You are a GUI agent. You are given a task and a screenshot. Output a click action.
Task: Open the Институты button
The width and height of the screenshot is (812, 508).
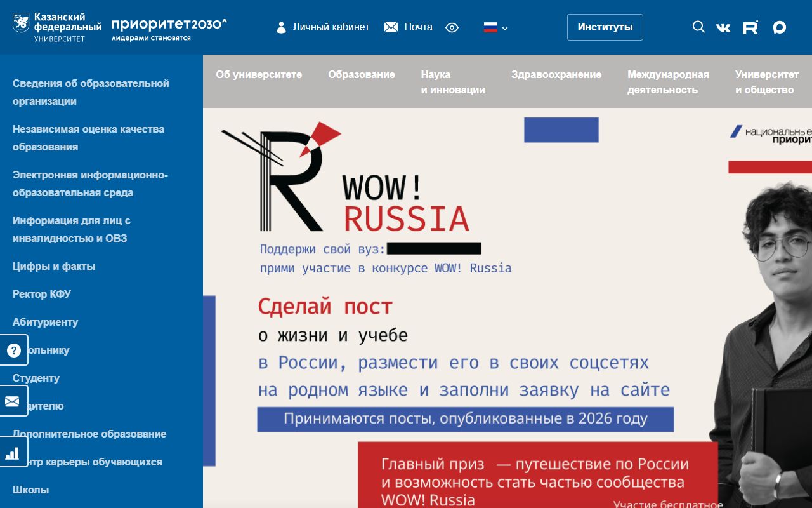[x=605, y=27]
